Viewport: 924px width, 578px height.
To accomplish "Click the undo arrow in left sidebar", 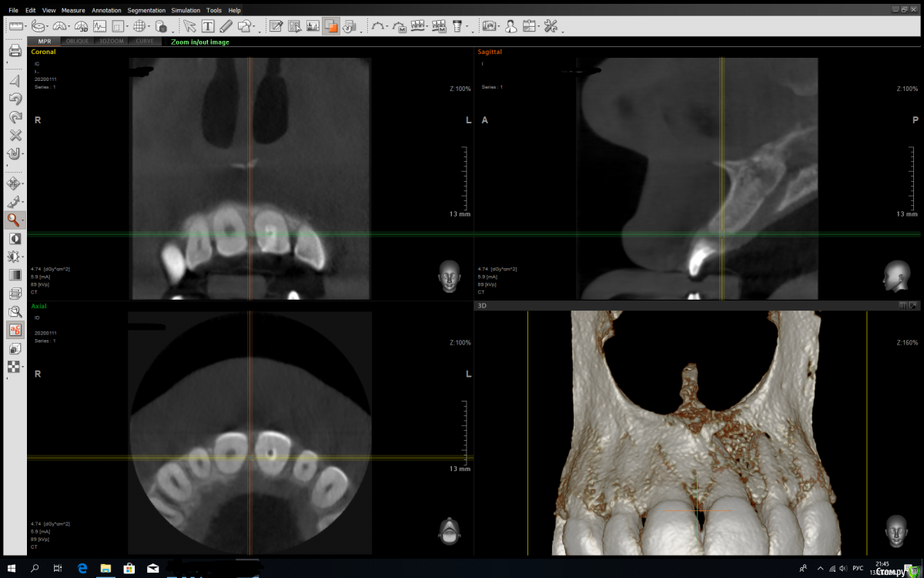I will pos(15,99).
